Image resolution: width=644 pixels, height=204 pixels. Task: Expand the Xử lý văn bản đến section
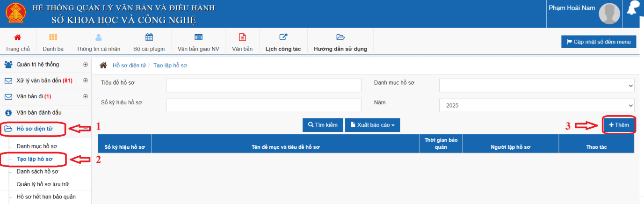click(85, 80)
